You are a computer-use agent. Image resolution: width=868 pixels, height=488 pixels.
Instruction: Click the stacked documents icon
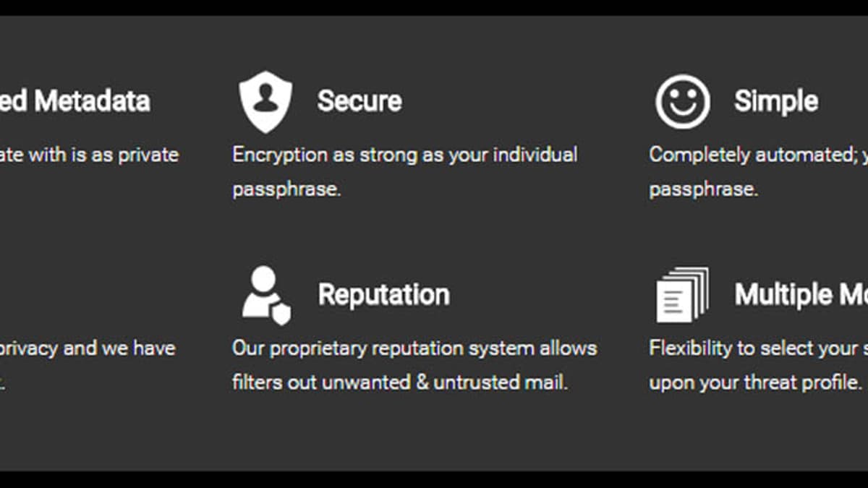(x=682, y=295)
